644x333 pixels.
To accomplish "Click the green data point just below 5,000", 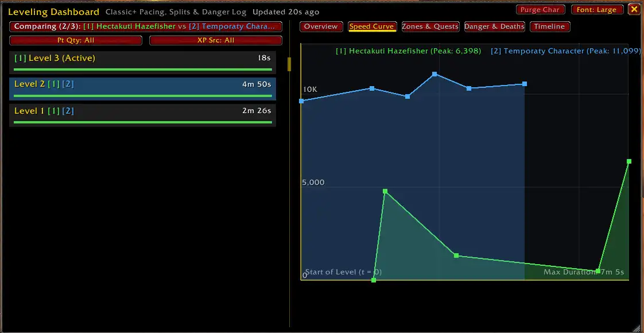I will pyautogui.click(x=385, y=191).
